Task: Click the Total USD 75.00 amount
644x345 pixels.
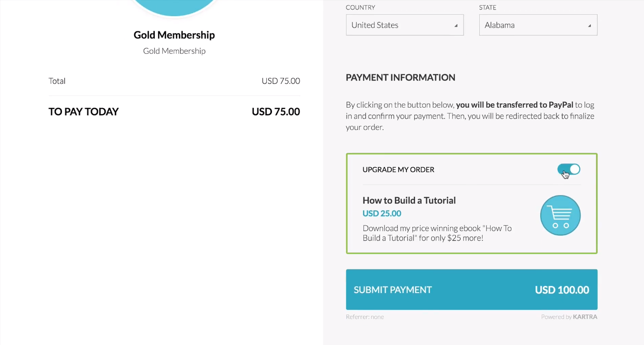Action: click(x=281, y=81)
